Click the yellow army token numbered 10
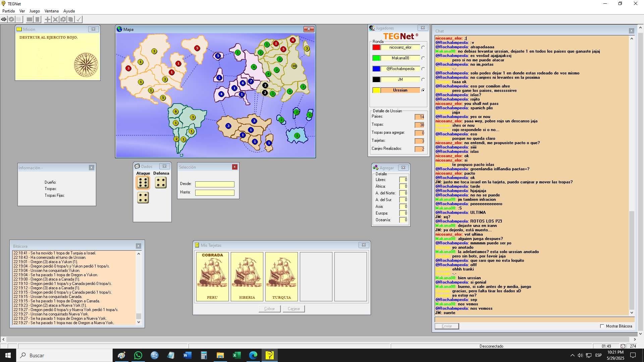This screenshot has width=644, height=362. [x=294, y=66]
